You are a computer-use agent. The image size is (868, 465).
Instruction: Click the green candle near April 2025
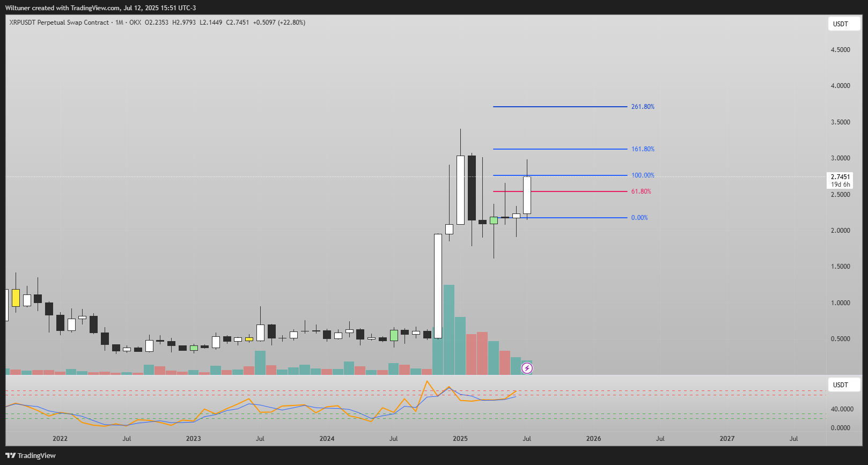pos(494,220)
